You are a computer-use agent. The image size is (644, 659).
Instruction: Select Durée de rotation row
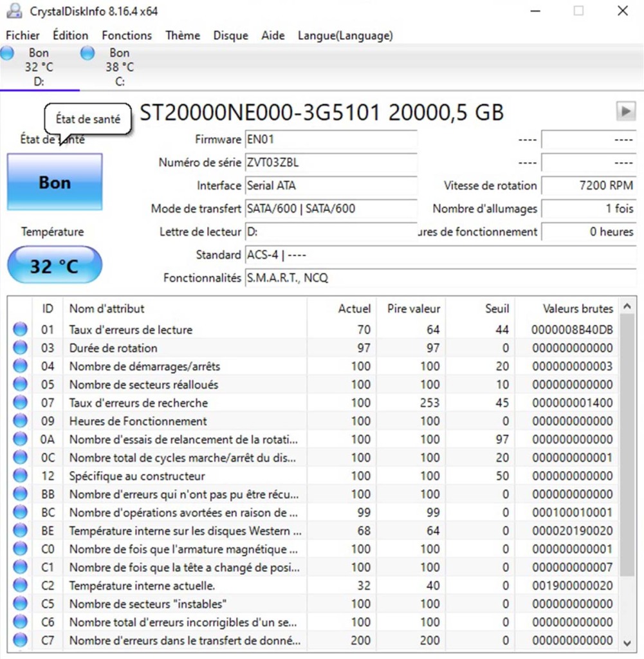pos(313,348)
